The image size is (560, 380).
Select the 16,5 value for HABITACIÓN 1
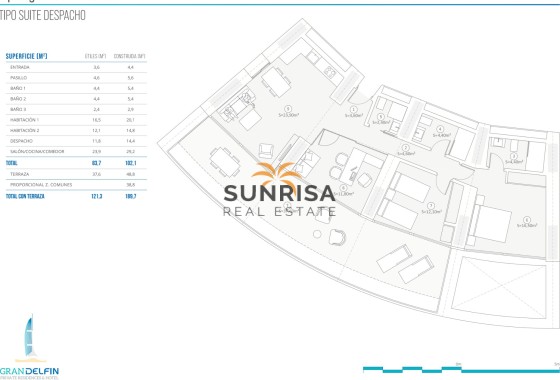(x=96, y=120)
